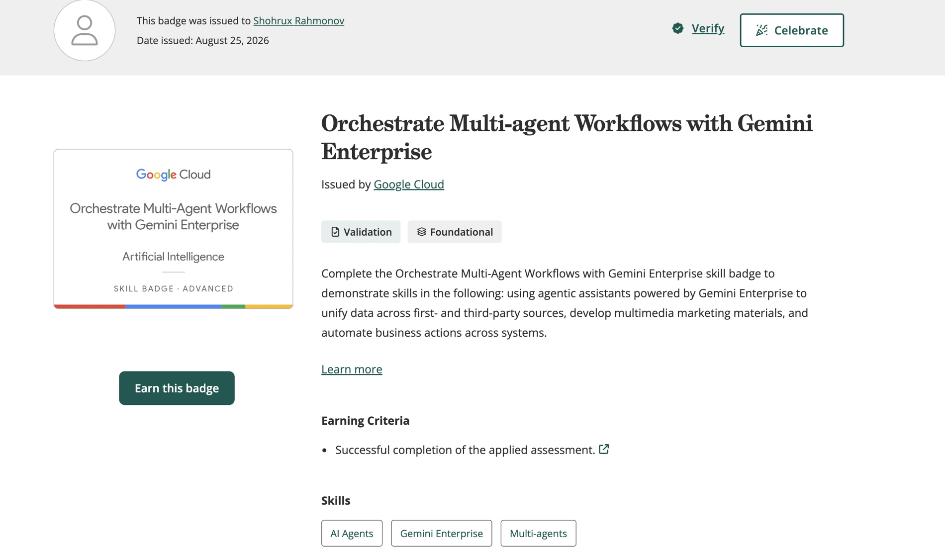Click the Foundational layers icon
Viewport: 945px width, 560px height.
click(x=422, y=232)
